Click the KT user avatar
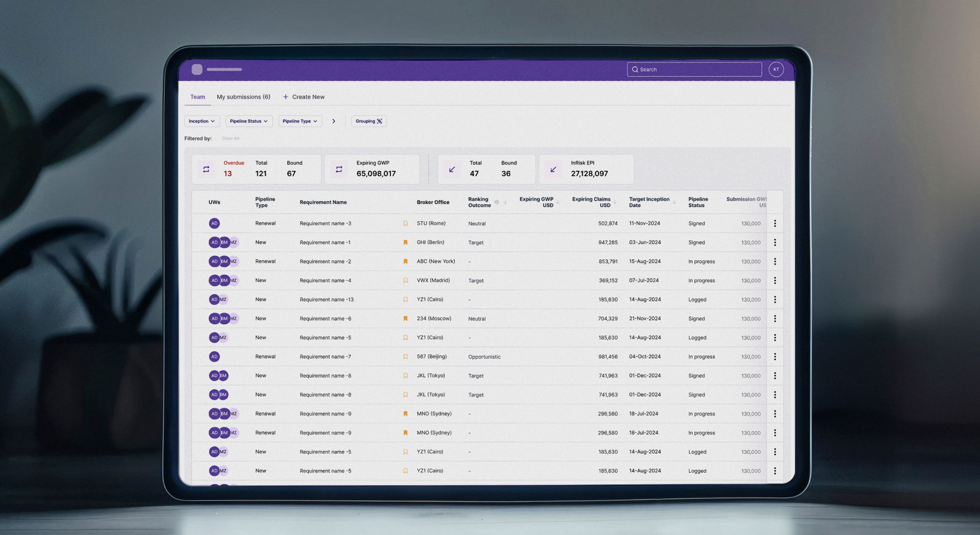Image resolution: width=980 pixels, height=535 pixels. [776, 69]
